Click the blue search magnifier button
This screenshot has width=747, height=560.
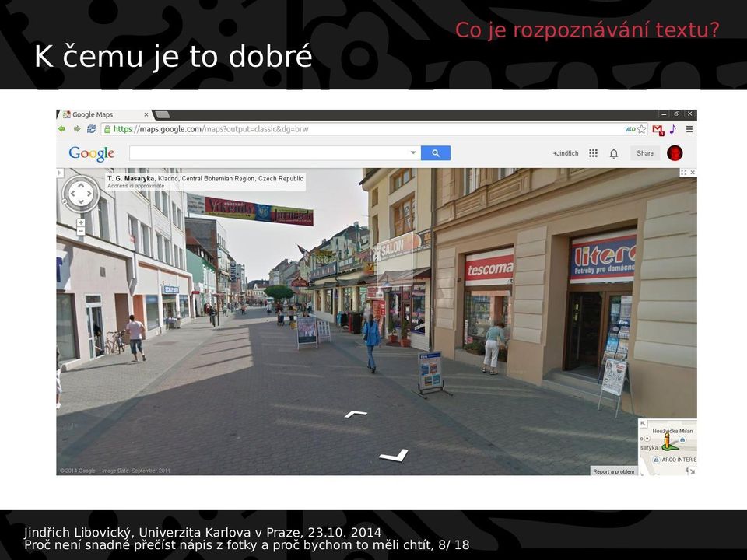436,153
